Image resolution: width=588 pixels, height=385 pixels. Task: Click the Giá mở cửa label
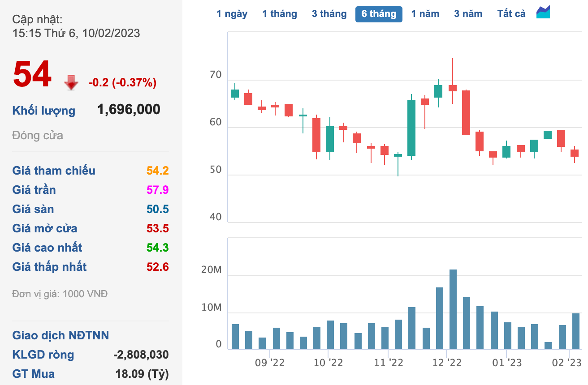coord(45,228)
